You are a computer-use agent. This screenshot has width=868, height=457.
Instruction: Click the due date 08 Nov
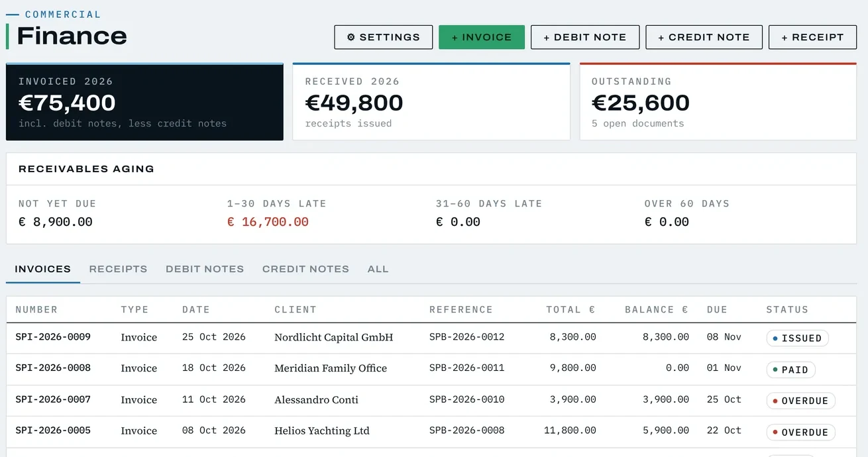point(724,337)
